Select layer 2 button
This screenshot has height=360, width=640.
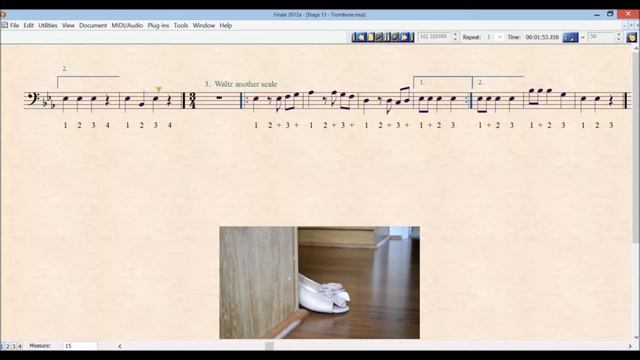click(x=7, y=347)
